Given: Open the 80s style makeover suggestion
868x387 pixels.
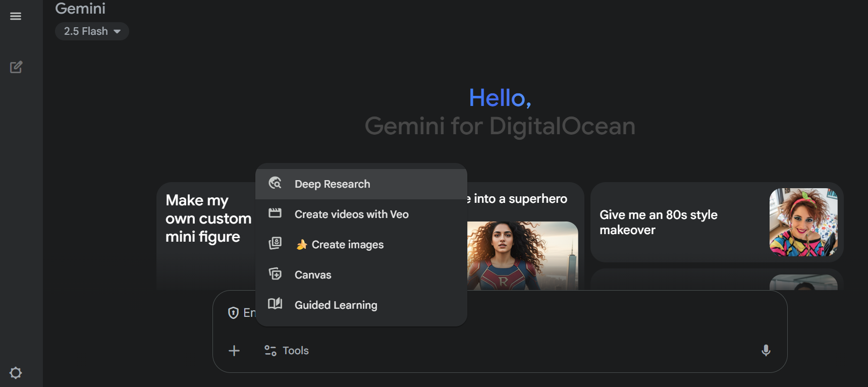Looking at the screenshot, I should pos(658,222).
